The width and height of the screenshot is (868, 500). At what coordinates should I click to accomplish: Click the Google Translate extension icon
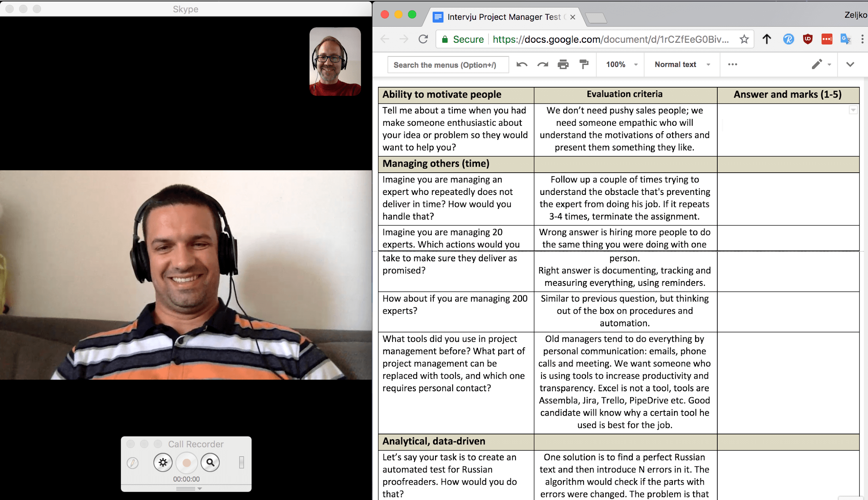tap(845, 39)
